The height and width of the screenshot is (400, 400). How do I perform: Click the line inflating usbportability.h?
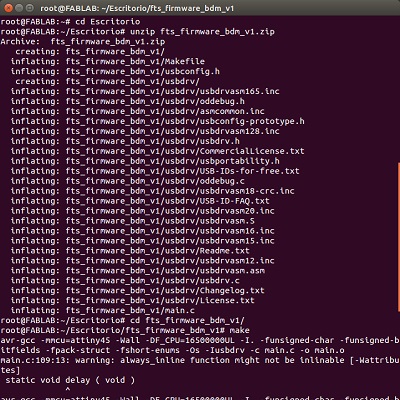145,162
